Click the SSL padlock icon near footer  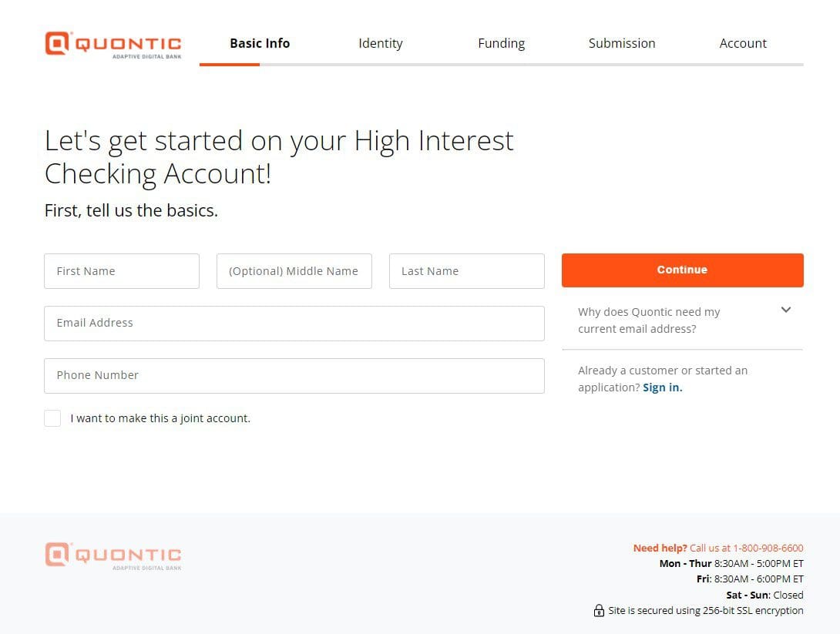(599, 610)
